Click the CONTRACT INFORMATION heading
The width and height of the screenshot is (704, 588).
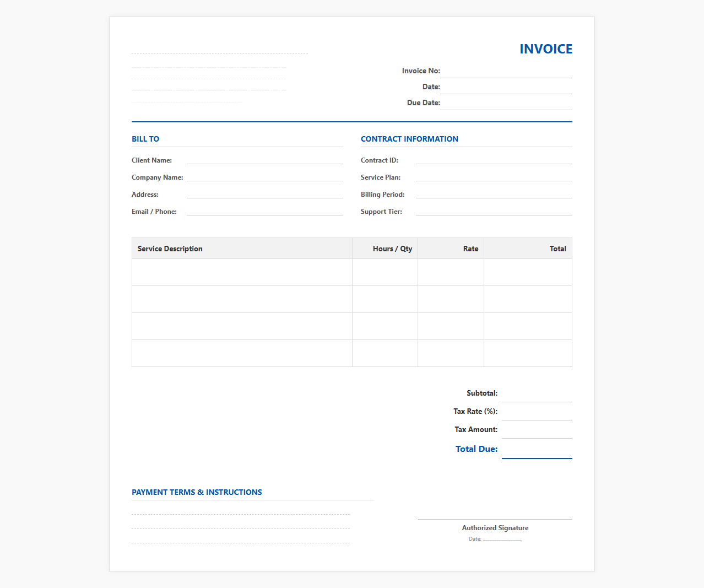click(x=409, y=139)
